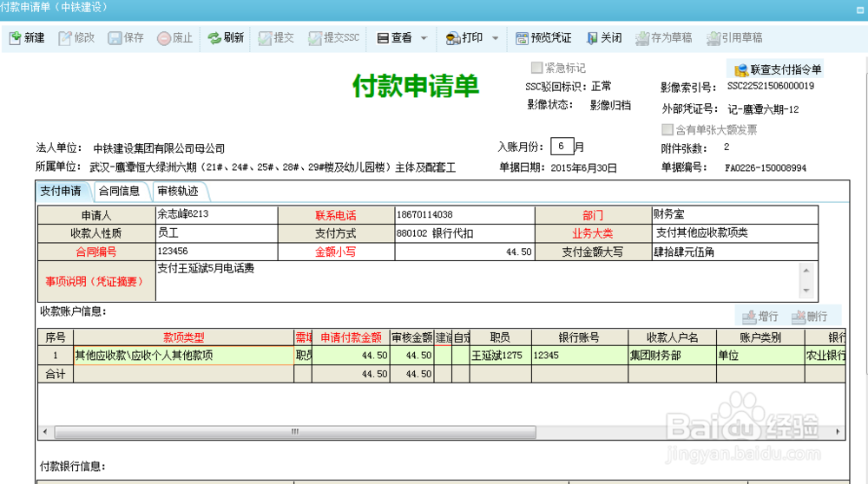Click 引用草稿 reference draft
This screenshot has width=868, height=484.
click(734, 37)
